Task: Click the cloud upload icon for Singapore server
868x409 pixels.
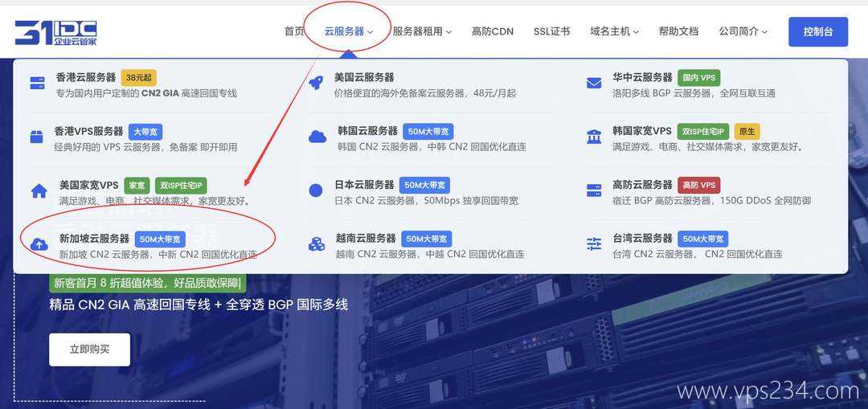Action: pyautogui.click(x=39, y=244)
